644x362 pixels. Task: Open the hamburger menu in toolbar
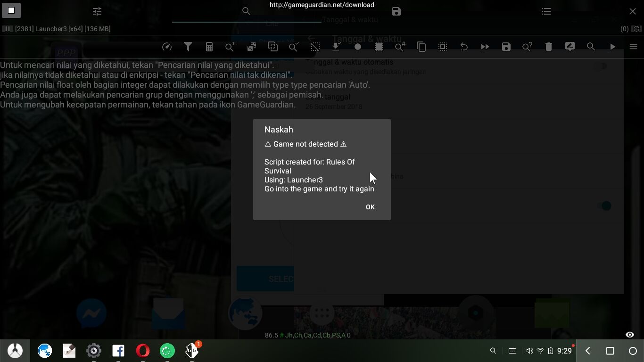point(634,47)
